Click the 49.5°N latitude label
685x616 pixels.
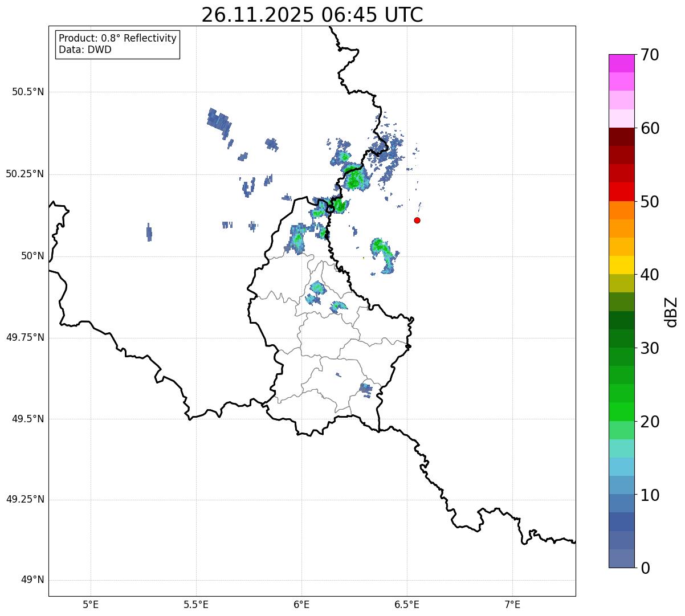(x=28, y=419)
